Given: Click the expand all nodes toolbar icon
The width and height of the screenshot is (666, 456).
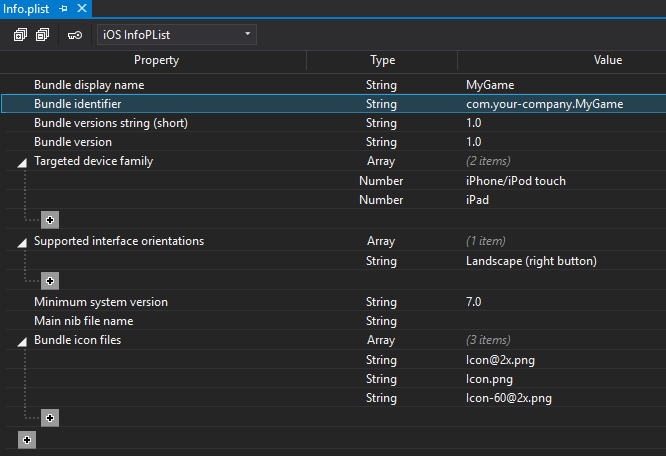Looking at the screenshot, I should click(x=20, y=35).
